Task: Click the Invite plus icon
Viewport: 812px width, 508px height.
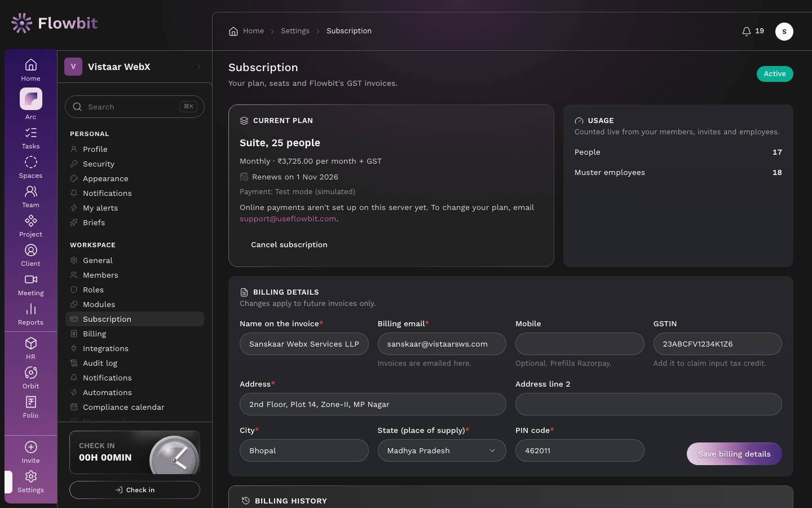Action: coord(31,448)
